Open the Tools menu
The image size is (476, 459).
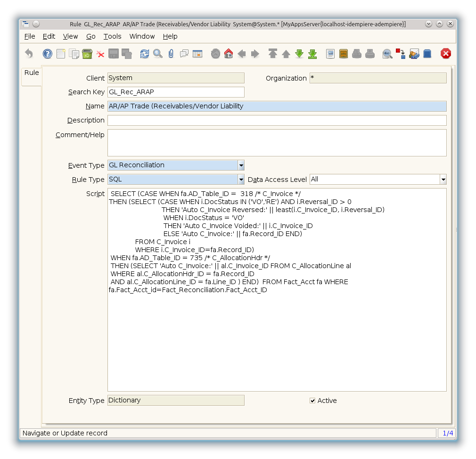click(x=112, y=36)
